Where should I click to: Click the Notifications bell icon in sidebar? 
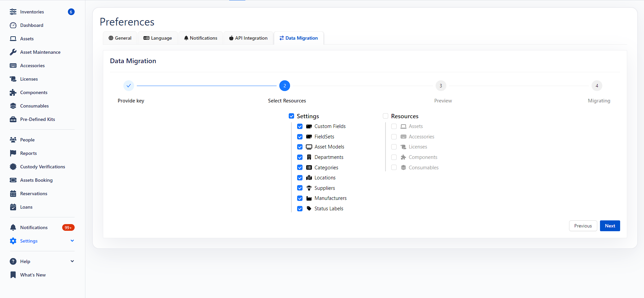pos(13,227)
